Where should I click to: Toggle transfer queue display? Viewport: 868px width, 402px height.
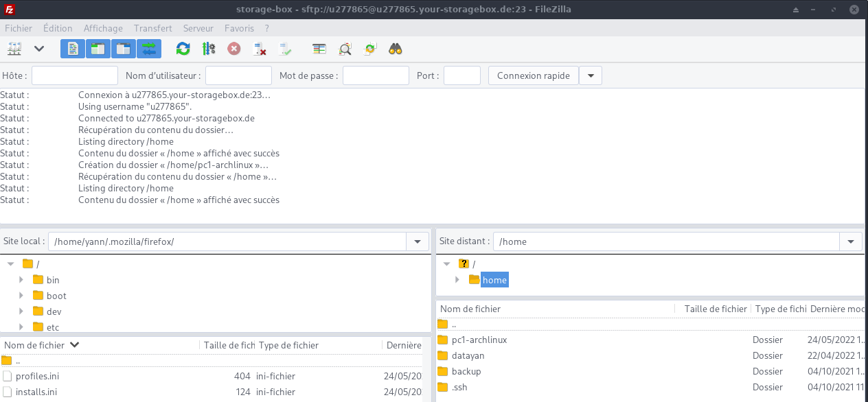pyautogui.click(x=149, y=49)
